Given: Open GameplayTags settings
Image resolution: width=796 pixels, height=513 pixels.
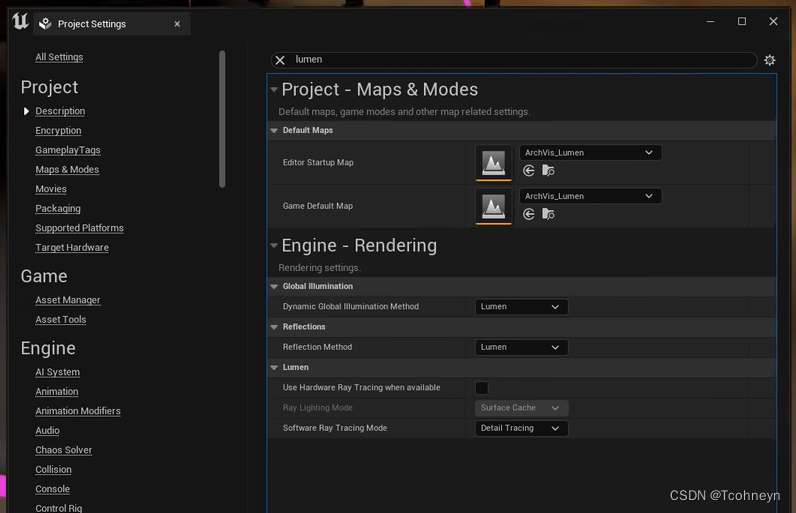Looking at the screenshot, I should click(x=68, y=150).
